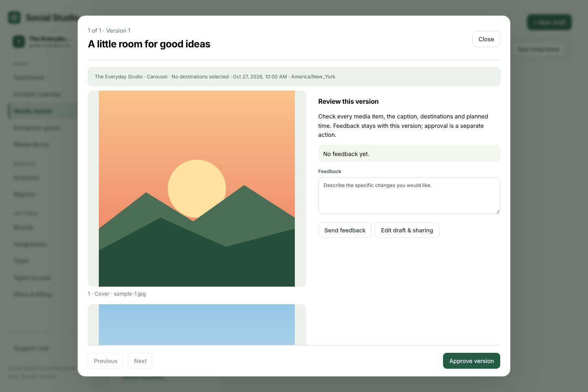Screen dimensions: 588x392
Task: Click the "No feedback yet." notice
Action: pyautogui.click(x=409, y=154)
